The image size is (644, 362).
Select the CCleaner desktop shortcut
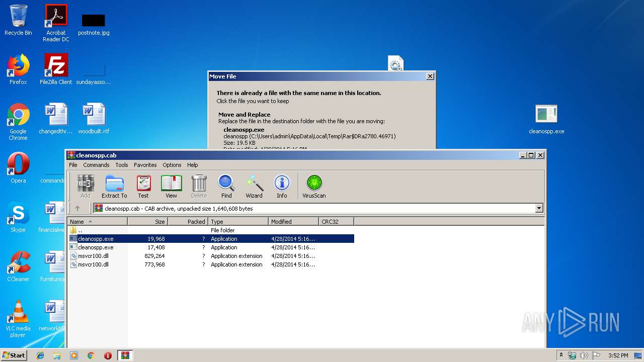[18, 266]
